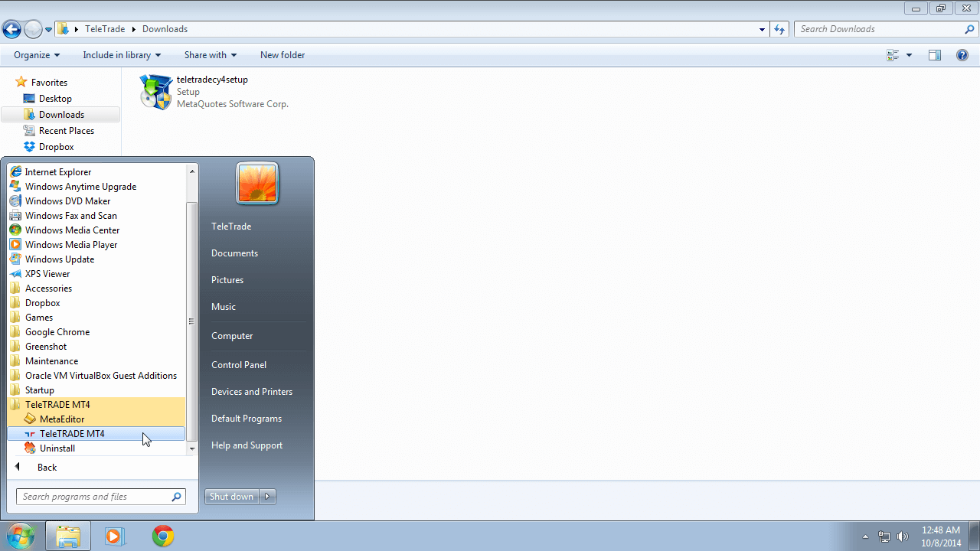Click the Uninstall shortcut for TeleTRADE MT4

click(x=57, y=448)
